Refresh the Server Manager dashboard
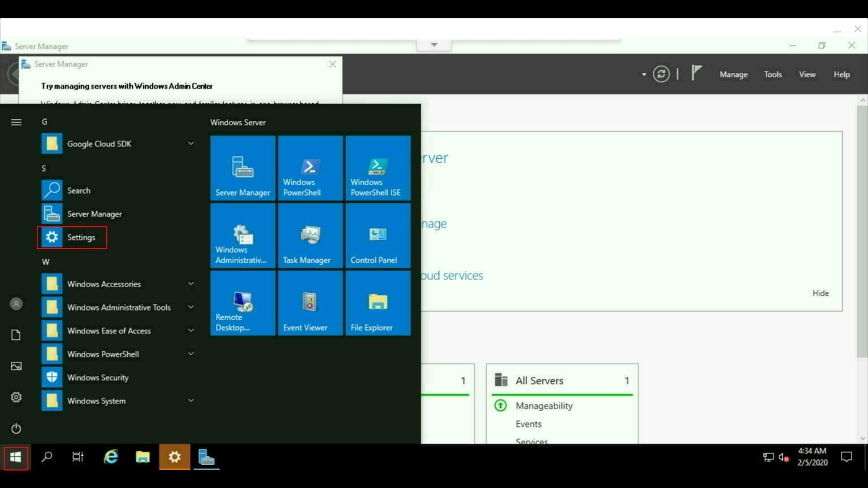This screenshot has width=868, height=488. pos(661,74)
